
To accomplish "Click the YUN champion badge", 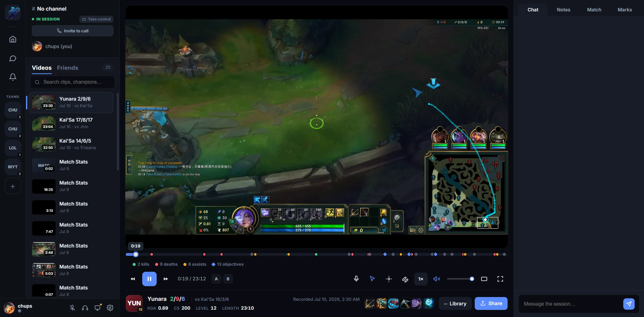I will (x=134, y=303).
